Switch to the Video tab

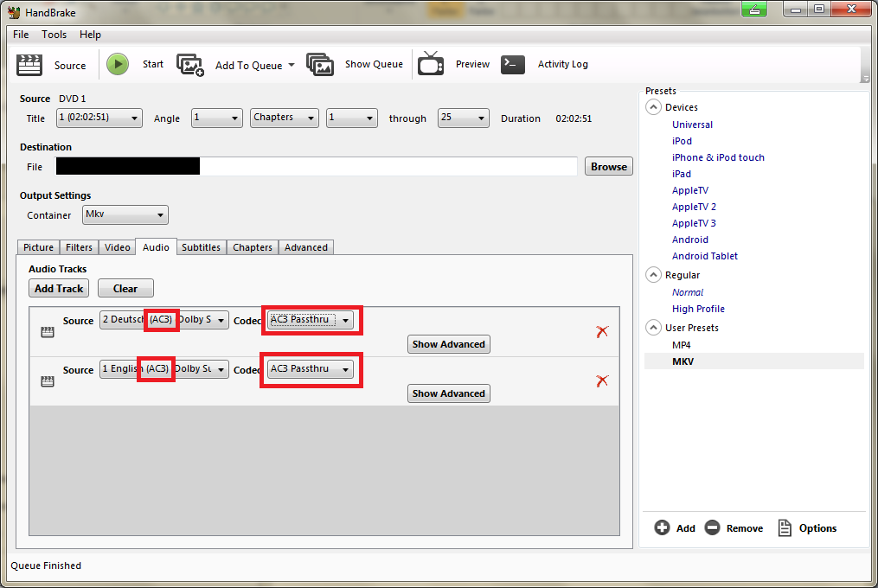117,247
